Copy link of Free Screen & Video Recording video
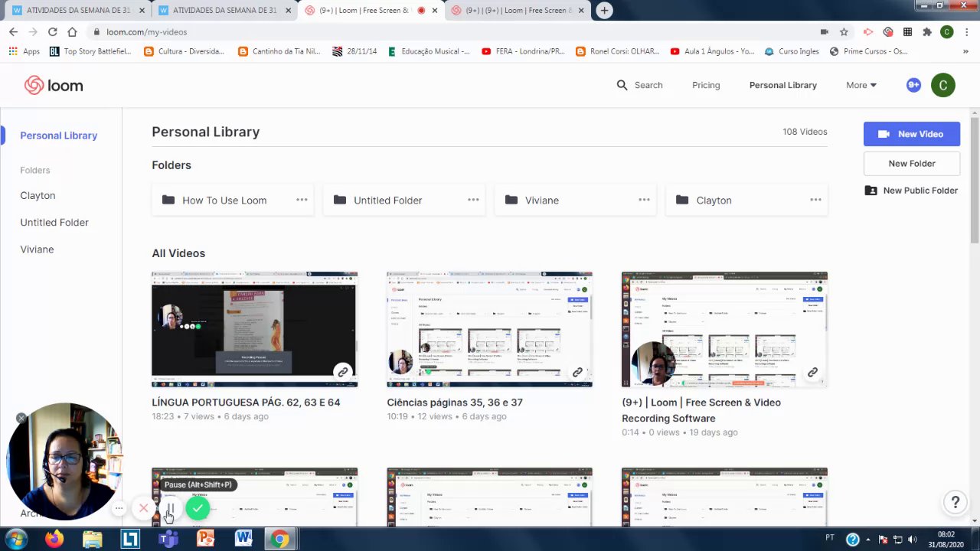980x551 pixels. 812,373
